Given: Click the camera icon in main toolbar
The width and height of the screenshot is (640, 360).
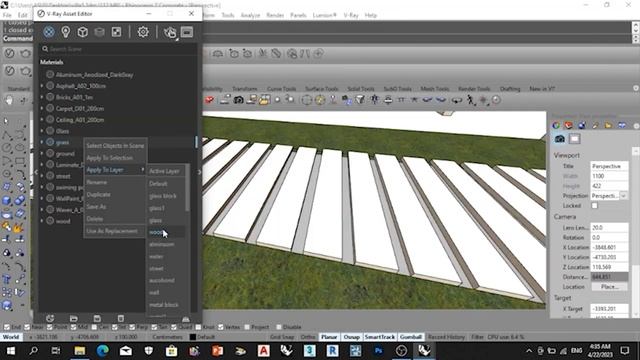Looking at the screenshot, I should tap(238, 100).
